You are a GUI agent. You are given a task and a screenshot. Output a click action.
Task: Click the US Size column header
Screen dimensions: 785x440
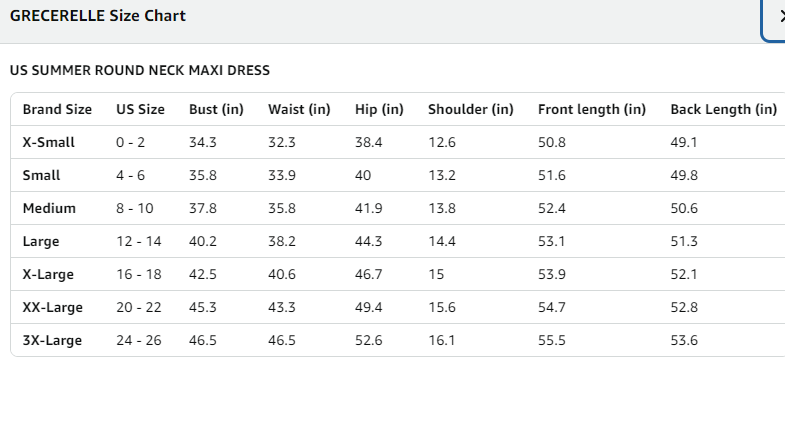click(140, 109)
